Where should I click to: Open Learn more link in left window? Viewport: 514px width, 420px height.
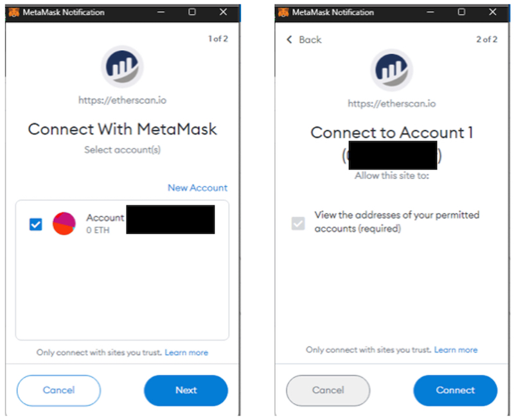(186, 353)
